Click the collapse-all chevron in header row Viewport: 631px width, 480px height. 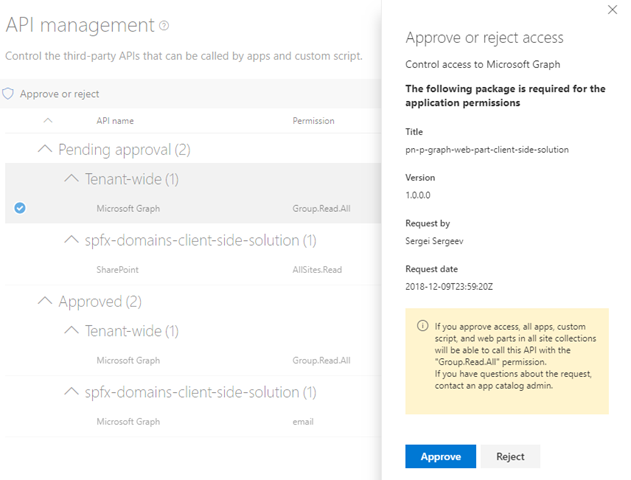[x=48, y=121]
